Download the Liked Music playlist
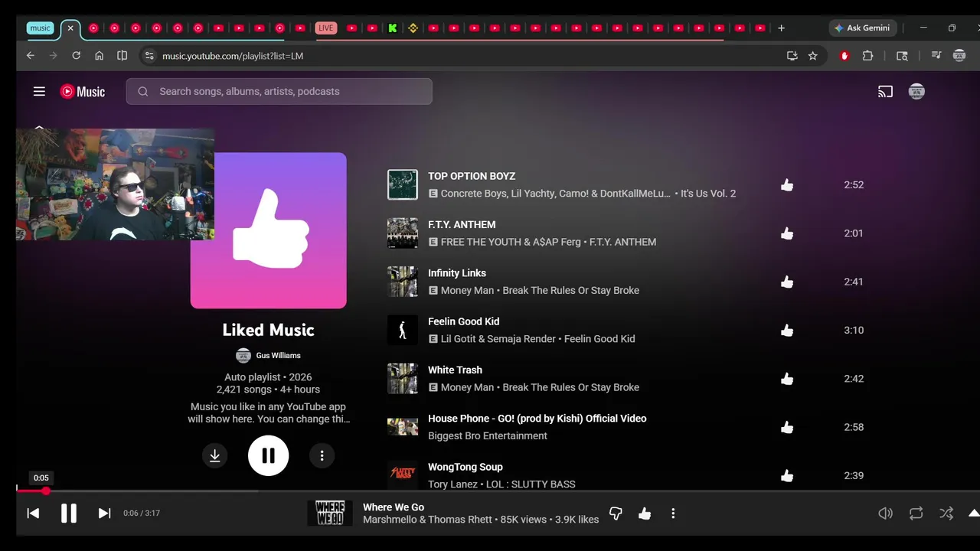The width and height of the screenshot is (980, 551). tap(215, 455)
